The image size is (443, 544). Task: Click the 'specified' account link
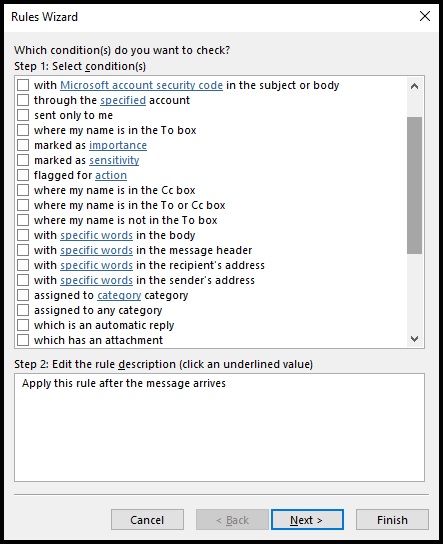123,100
